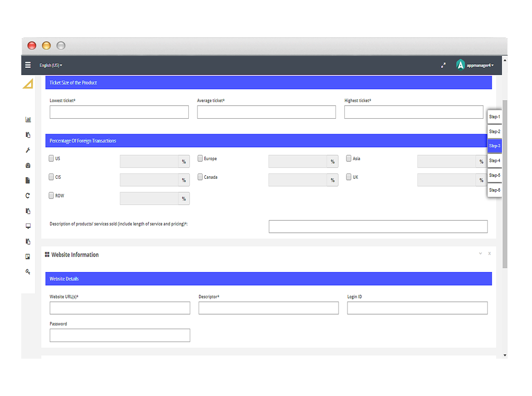
Task: Click the refresh icon in sidebar
Action: (x=27, y=195)
